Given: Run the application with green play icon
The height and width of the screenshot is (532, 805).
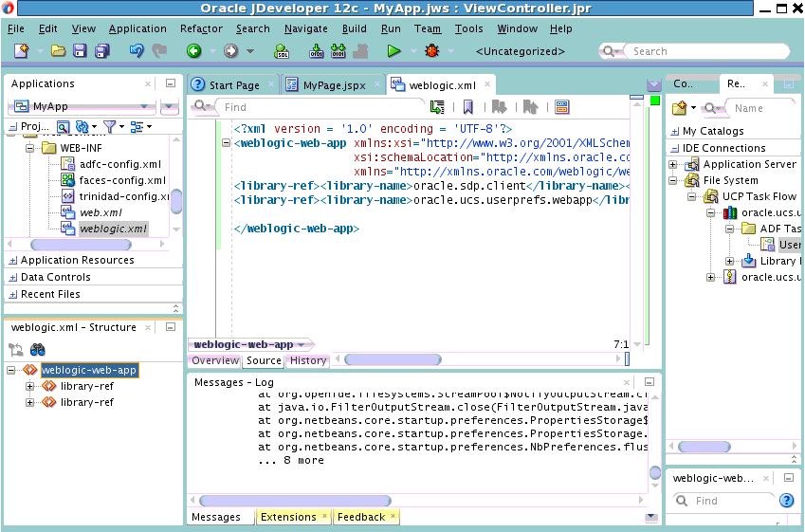Looking at the screenshot, I should pos(393,51).
